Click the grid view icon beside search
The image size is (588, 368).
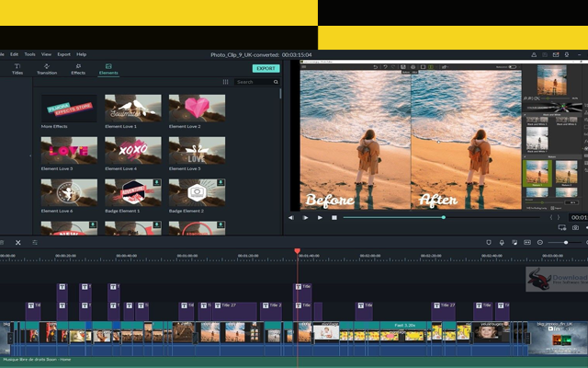coord(226,82)
